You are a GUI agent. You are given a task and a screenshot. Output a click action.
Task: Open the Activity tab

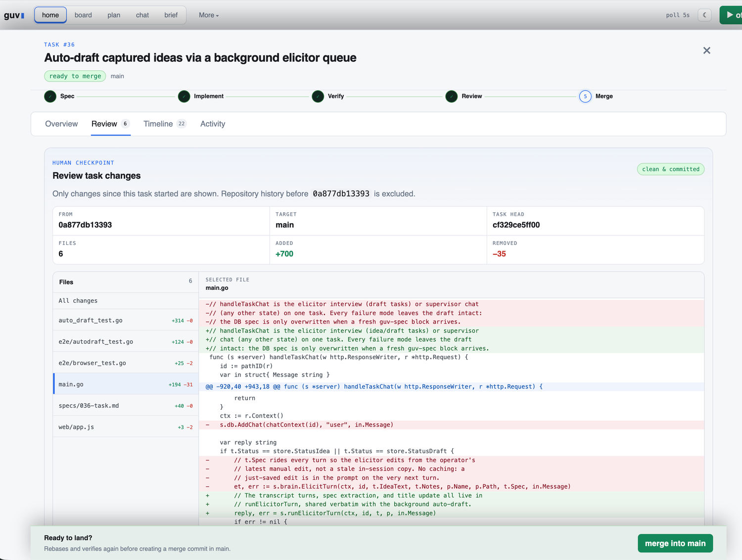pyautogui.click(x=213, y=124)
